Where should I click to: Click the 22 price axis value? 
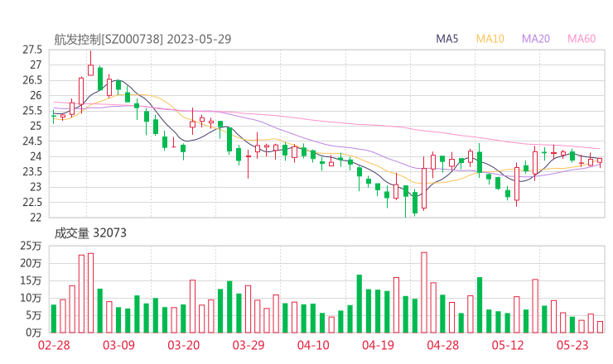click(x=36, y=217)
